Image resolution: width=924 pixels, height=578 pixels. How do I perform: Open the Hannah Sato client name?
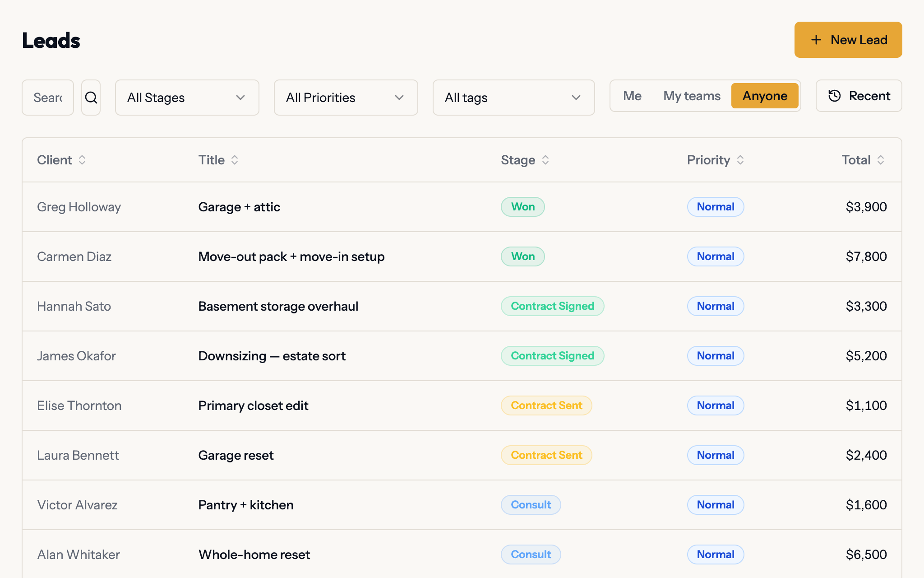pos(74,306)
